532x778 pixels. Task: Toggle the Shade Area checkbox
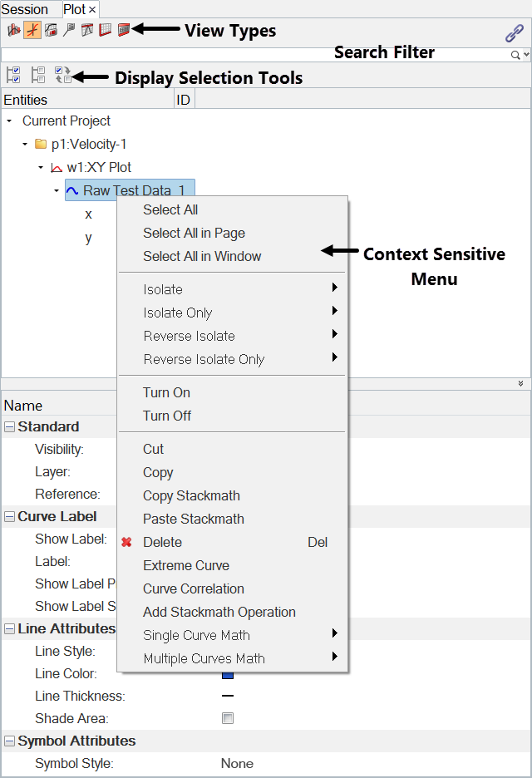click(x=228, y=718)
